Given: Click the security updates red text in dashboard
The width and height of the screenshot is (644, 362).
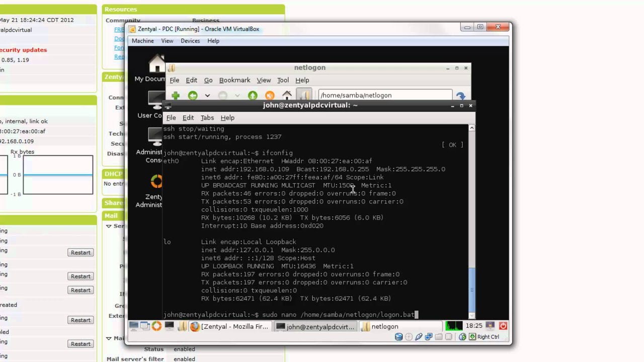Looking at the screenshot, I should 23,50.
